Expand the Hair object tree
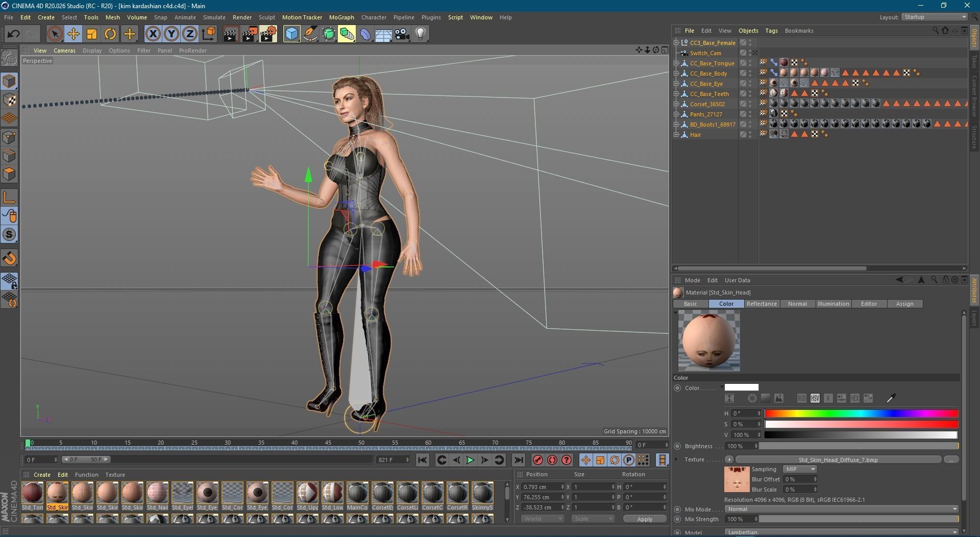This screenshot has width=980, height=537. pyautogui.click(x=676, y=135)
